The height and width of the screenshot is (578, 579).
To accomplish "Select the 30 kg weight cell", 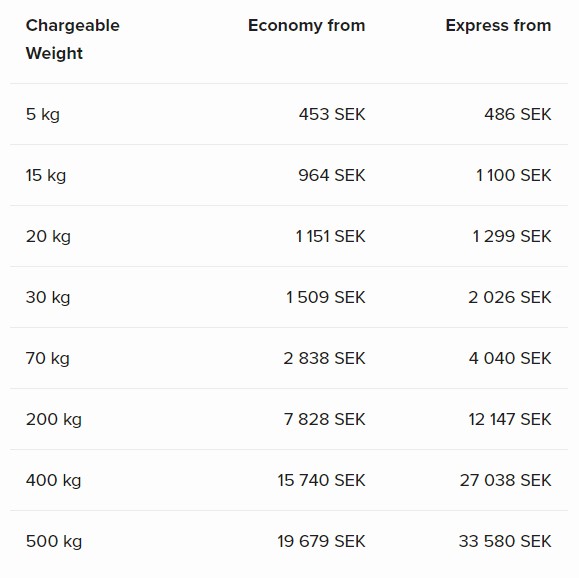I will 48,297.
